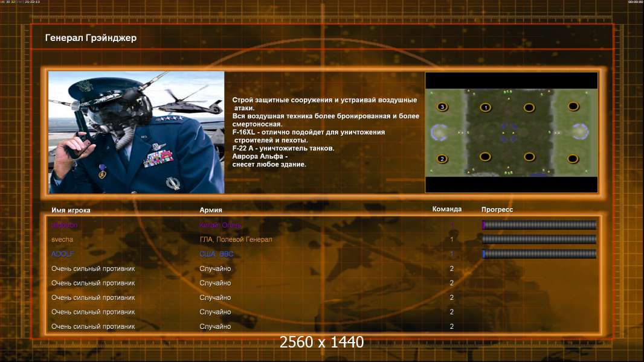
Task: Click army 'Китай, Огонь'
Action: click(220, 225)
